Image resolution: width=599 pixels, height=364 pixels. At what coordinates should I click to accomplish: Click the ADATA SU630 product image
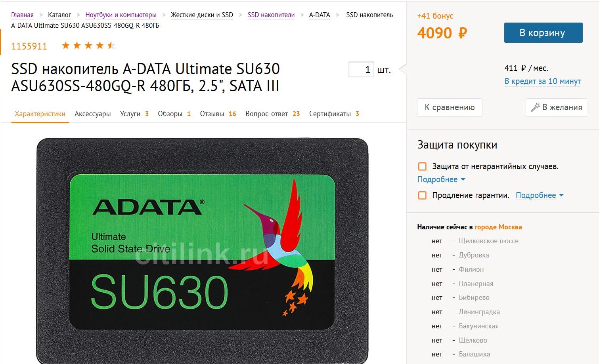click(203, 251)
